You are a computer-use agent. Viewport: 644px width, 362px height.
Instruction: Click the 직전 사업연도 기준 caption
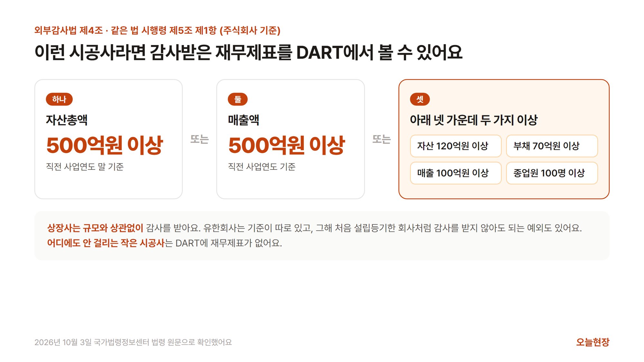[x=262, y=167]
